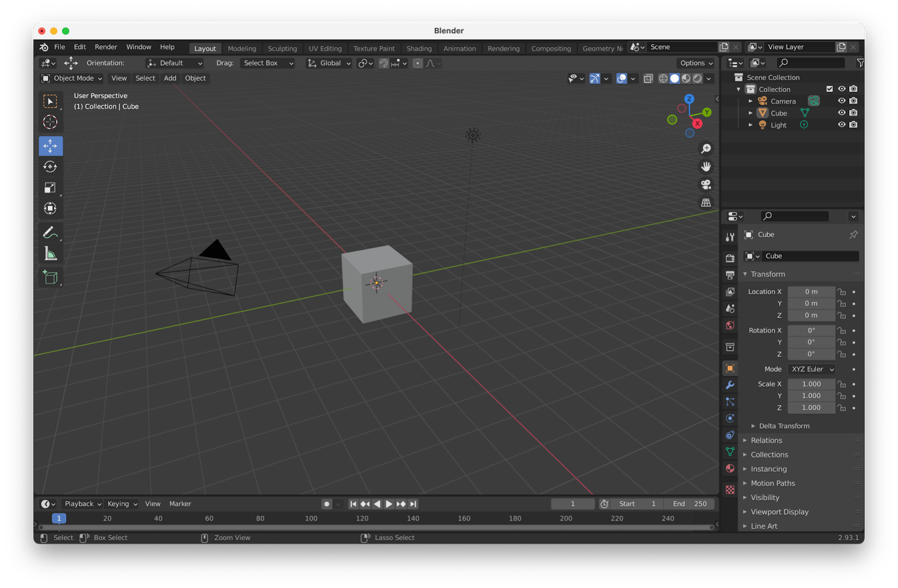898x588 pixels.
Task: Open the Texture properties tab
Action: coord(730,490)
